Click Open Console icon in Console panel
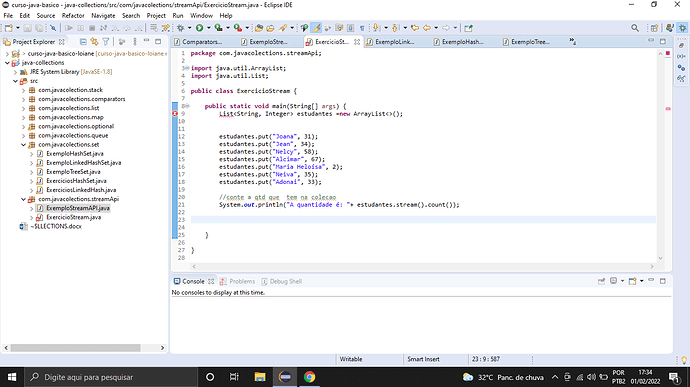 [x=632, y=281]
